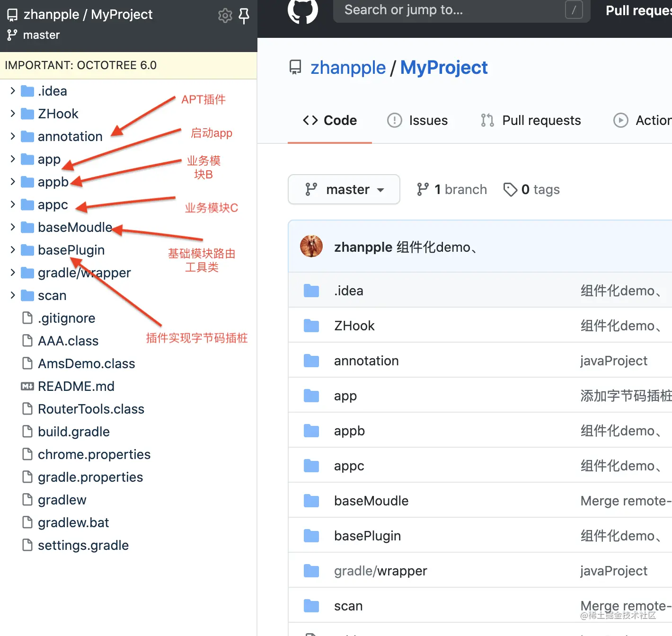The image size is (672, 636).
Task: Click annotation folder icon in file list
Action: tap(311, 361)
